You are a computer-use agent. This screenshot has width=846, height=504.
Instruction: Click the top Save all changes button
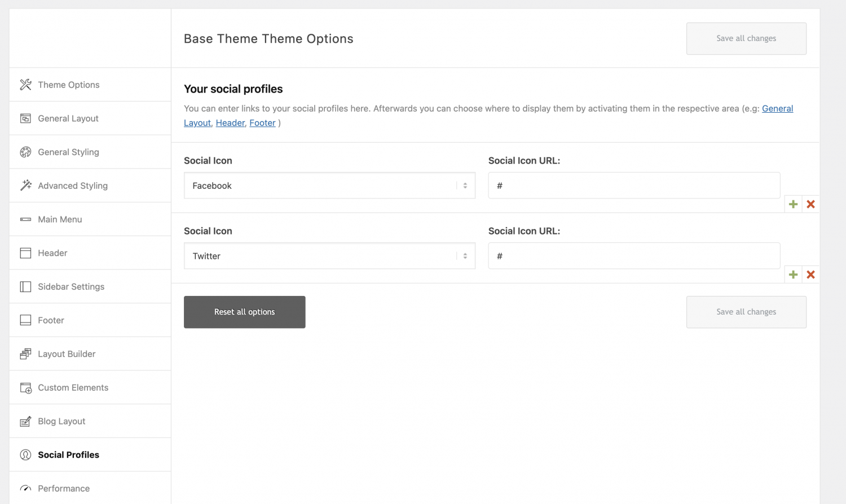[746, 38]
